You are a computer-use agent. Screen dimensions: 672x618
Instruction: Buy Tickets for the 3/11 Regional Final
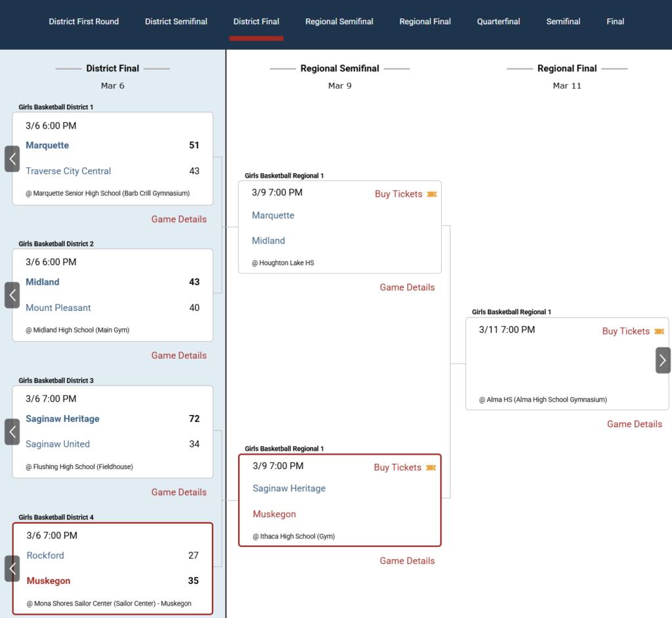coord(625,331)
